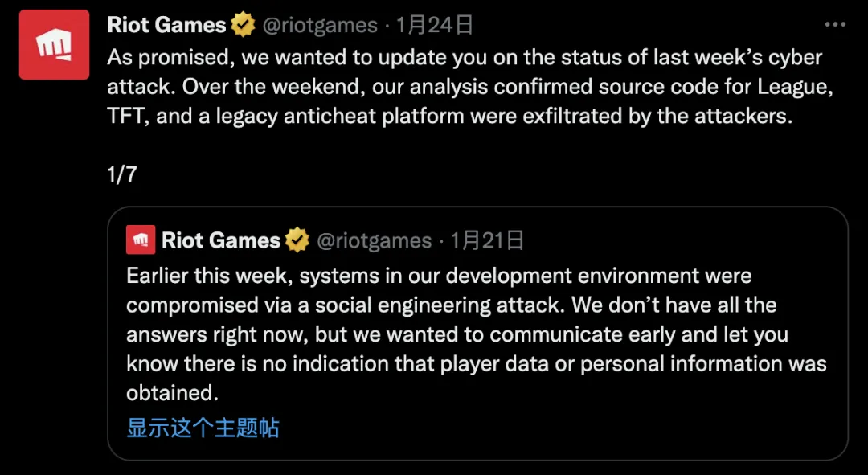Click the small Riot Games avatar in the quoted tweet
Viewport: 868px width, 475px height.
pyautogui.click(x=141, y=240)
